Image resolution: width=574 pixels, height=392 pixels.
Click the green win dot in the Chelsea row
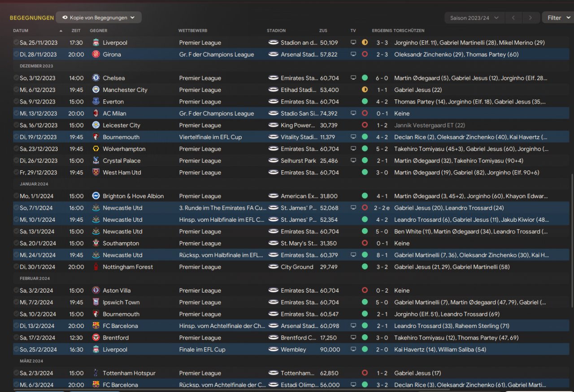pos(365,78)
